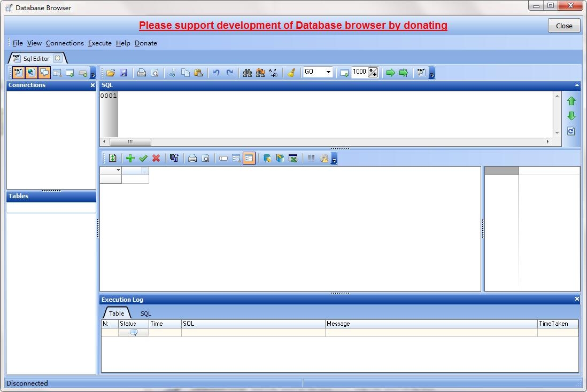Screen dimensions: 587x392
Task: Copy grid data icon in results toolbar
Action: point(174,158)
